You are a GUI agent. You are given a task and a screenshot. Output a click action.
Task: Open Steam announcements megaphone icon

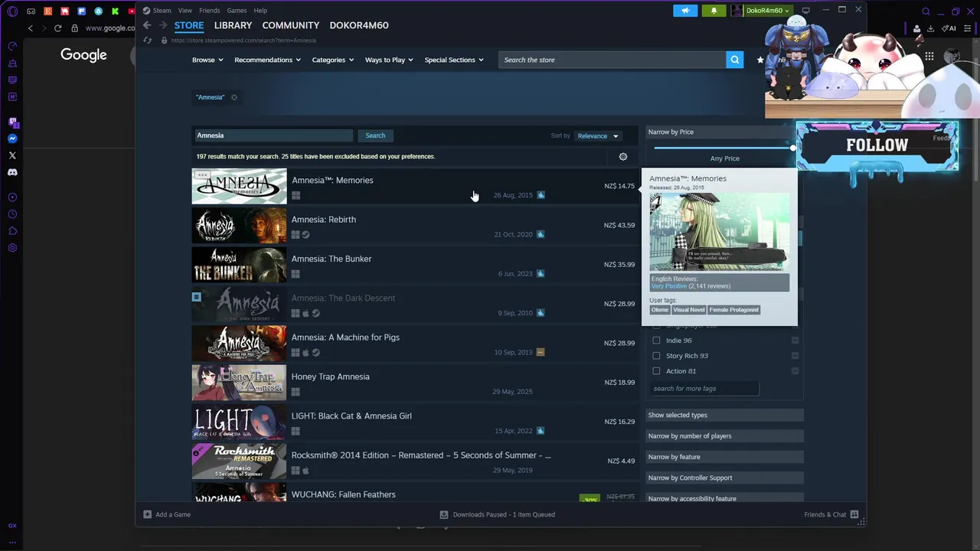click(x=685, y=11)
